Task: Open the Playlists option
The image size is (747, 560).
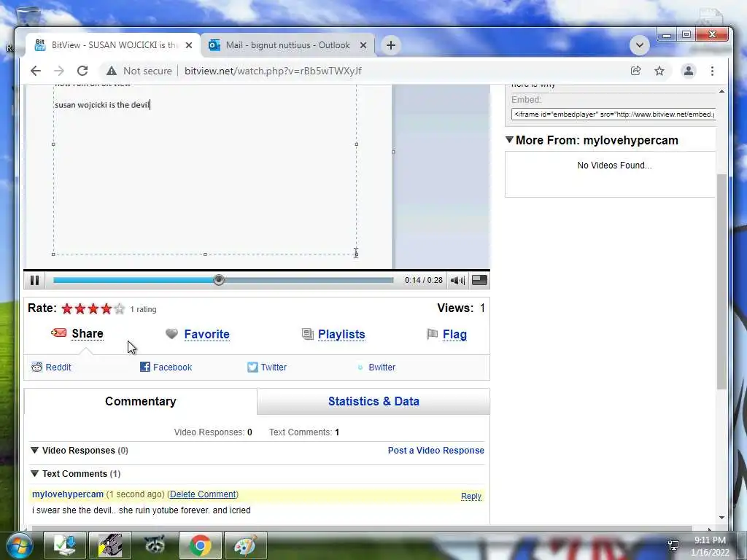Action: [x=341, y=334]
